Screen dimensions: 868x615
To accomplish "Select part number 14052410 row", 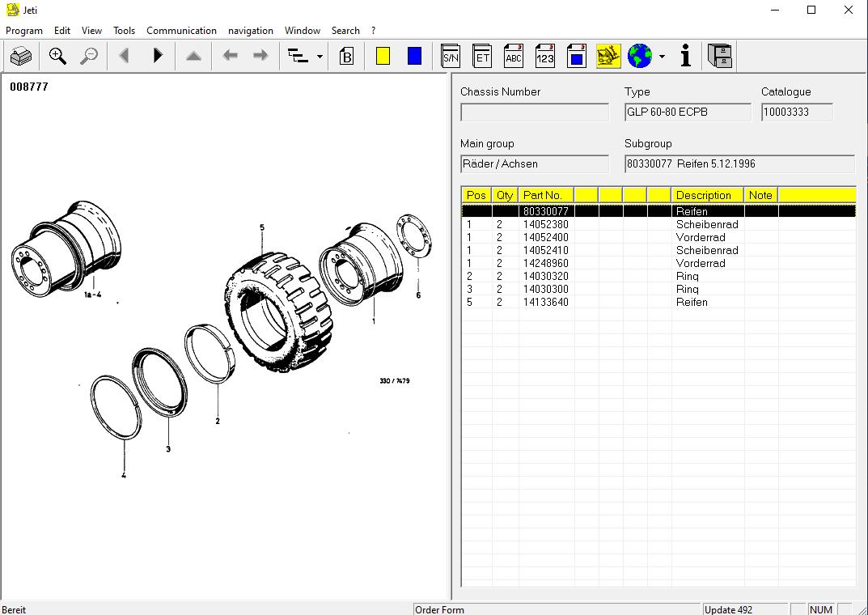I will pyautogui.click(x=658, y=250).
